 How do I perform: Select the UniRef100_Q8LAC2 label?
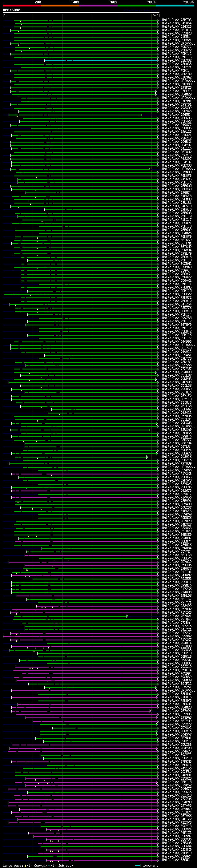tap(177, 454)
